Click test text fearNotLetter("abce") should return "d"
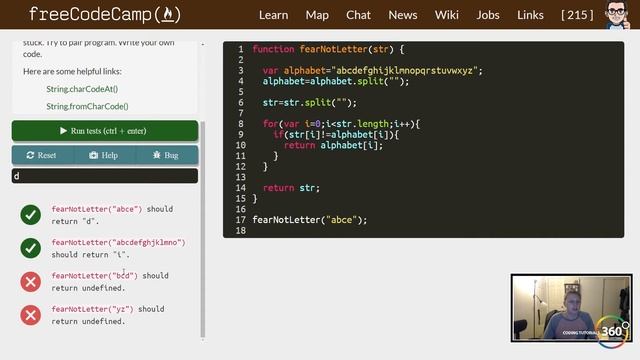The height and width of the screenshot is (360, 640). [x=112, y=215]
